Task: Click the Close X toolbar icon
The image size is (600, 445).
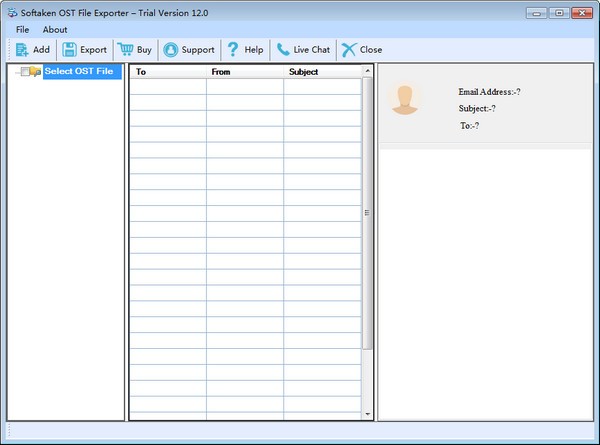Action: tap(348, 49)
